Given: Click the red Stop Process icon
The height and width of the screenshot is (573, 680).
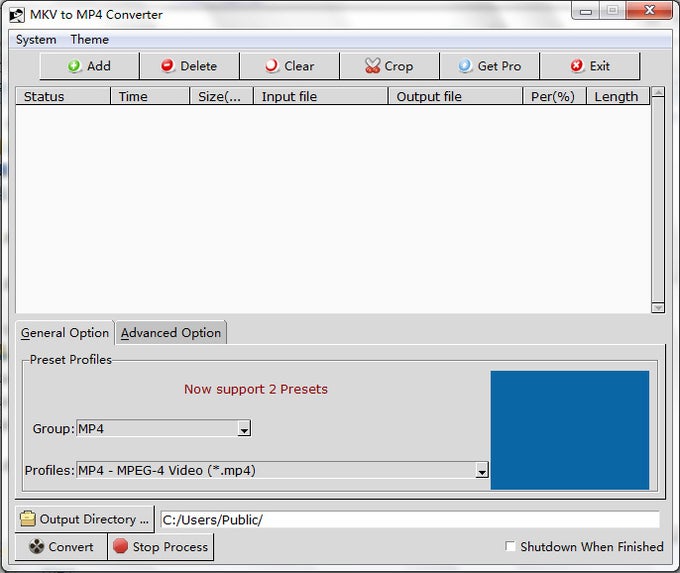Looking at the screenshot, I should [120, 546].
